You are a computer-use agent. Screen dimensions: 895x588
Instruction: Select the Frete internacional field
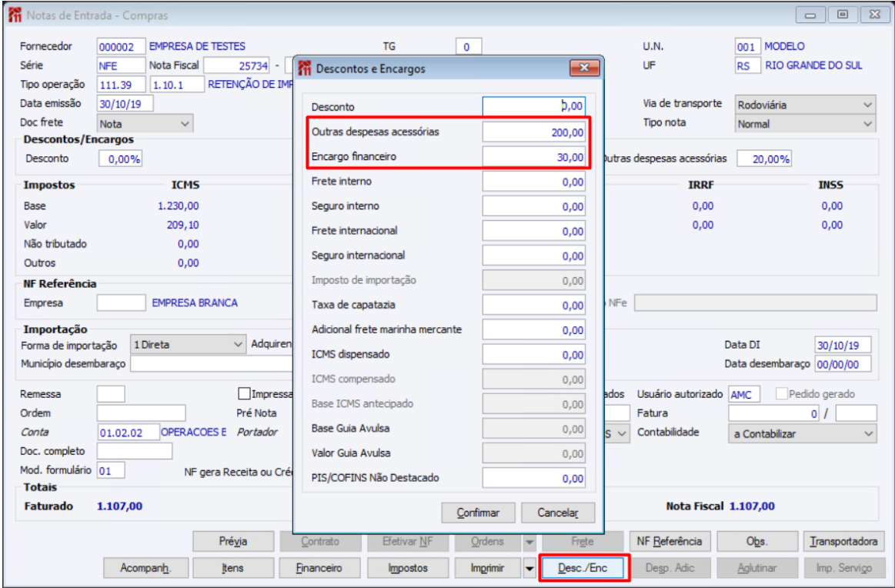point(533,231)
